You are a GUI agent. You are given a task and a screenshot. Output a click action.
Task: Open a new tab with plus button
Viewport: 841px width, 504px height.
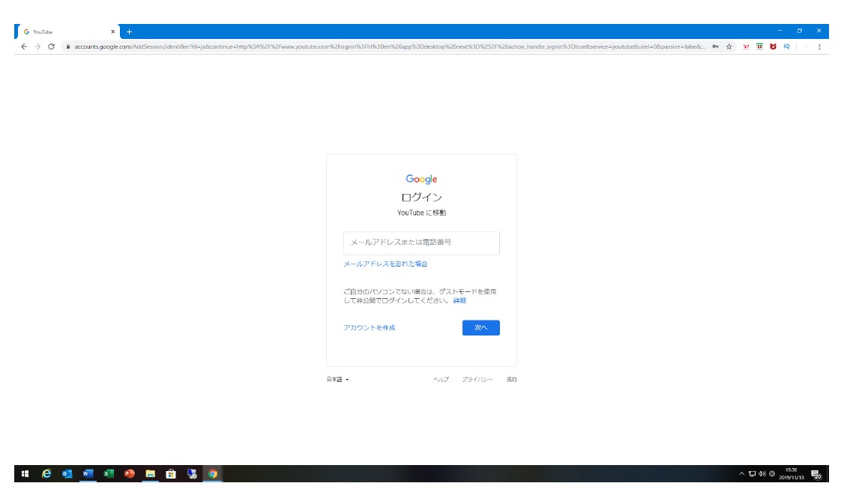coord(129,31)
